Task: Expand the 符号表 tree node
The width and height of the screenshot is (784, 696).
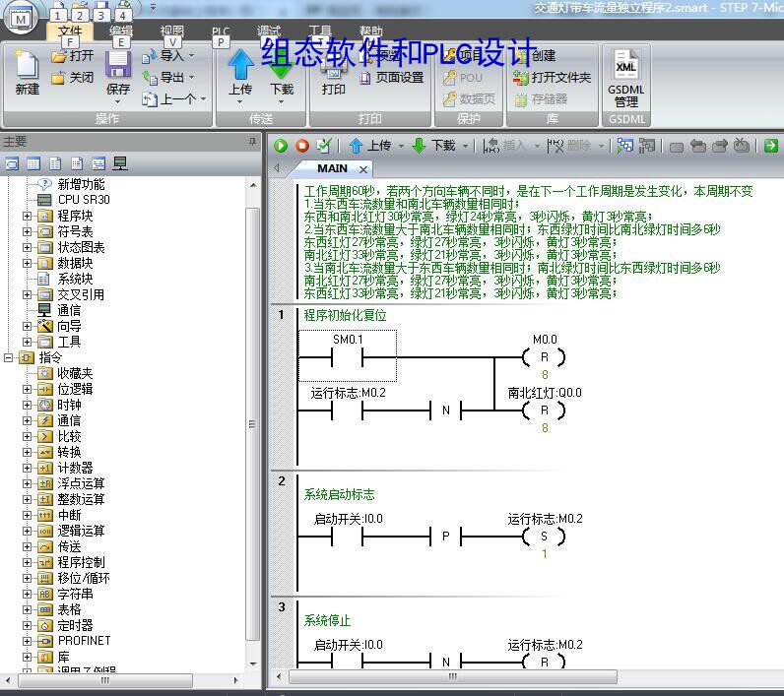Action: click(x=27, y=231)
